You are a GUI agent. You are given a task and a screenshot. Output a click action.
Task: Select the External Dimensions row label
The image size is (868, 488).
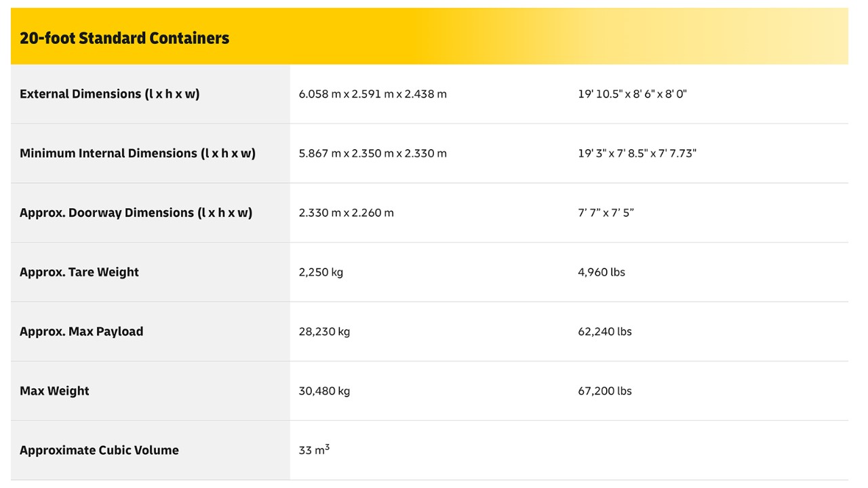coord(109,94)
